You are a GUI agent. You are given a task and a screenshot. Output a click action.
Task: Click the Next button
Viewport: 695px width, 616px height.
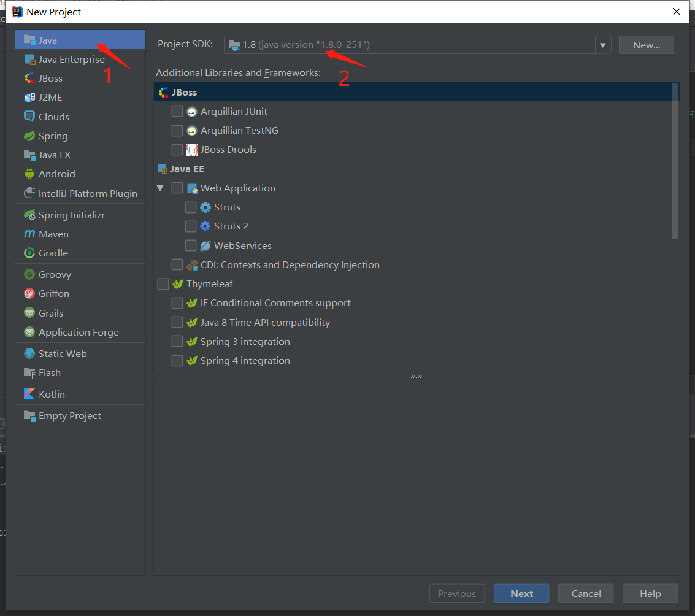521,593
